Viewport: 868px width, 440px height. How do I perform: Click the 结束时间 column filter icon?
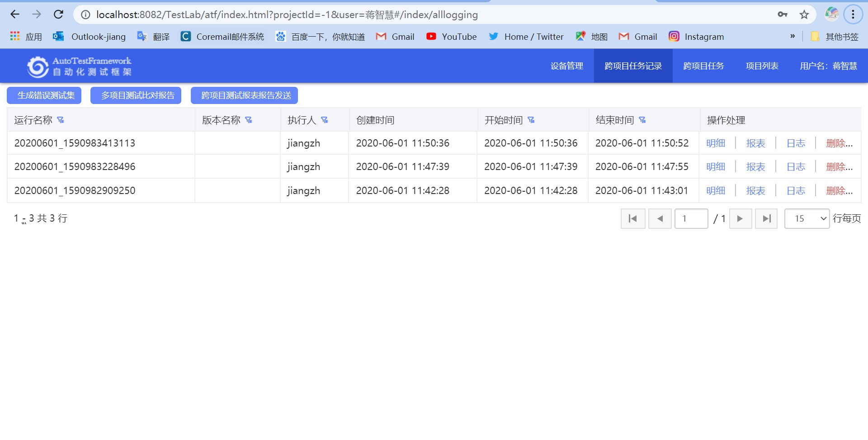coord(642,120)
